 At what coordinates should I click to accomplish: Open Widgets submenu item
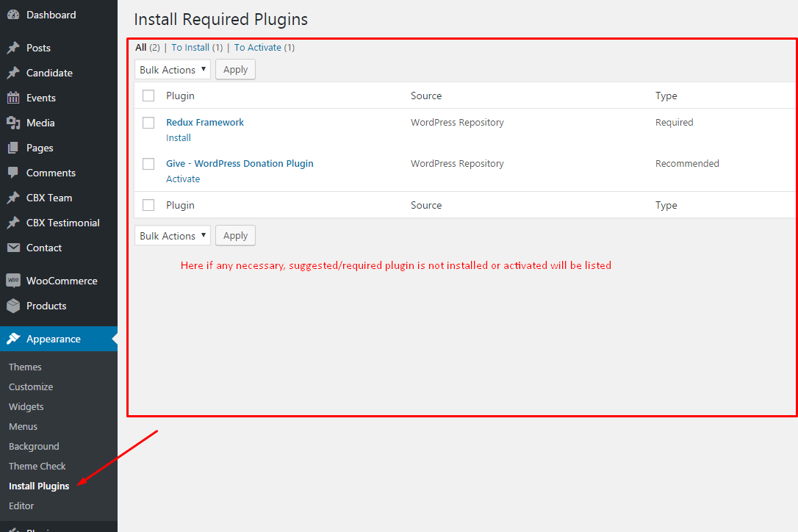tap(26, 407)
